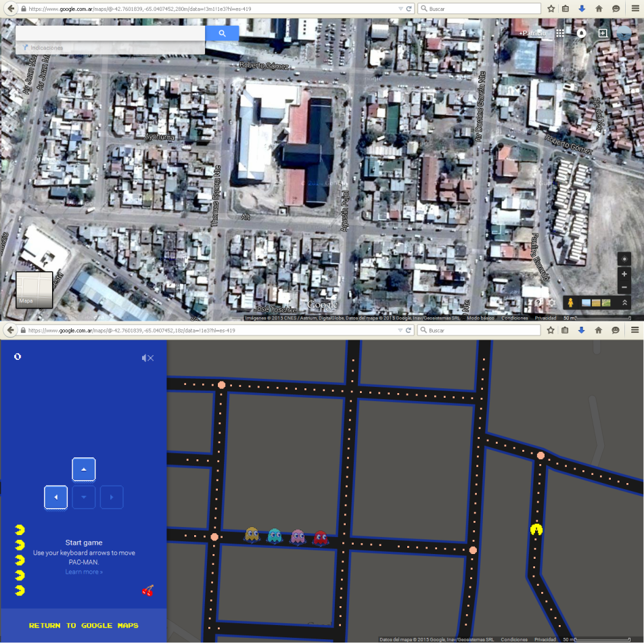Open the +Patricio profile link

click(532, 33)
